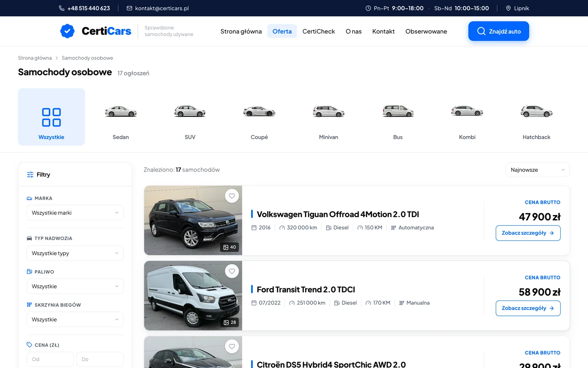The height and width of the screenshot is (368, 588).
Task: Click the Filtry sliders icon
Action: pos(30,175)
